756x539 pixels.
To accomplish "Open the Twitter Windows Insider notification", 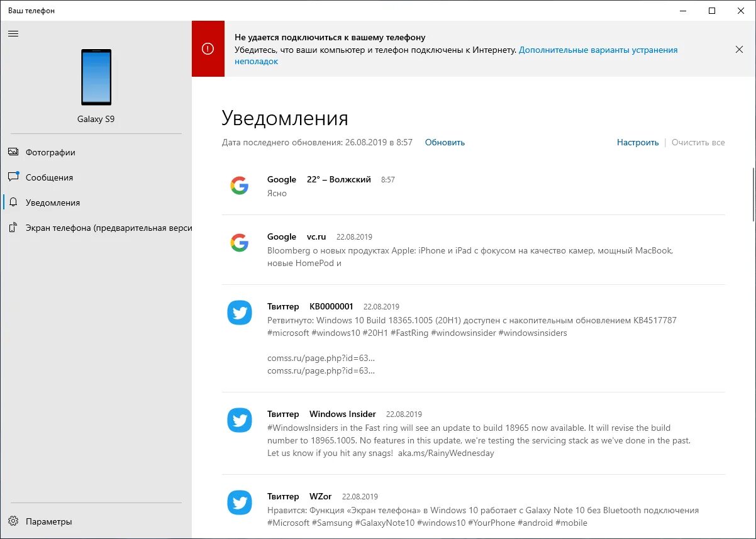I will [x=473, y=433].
